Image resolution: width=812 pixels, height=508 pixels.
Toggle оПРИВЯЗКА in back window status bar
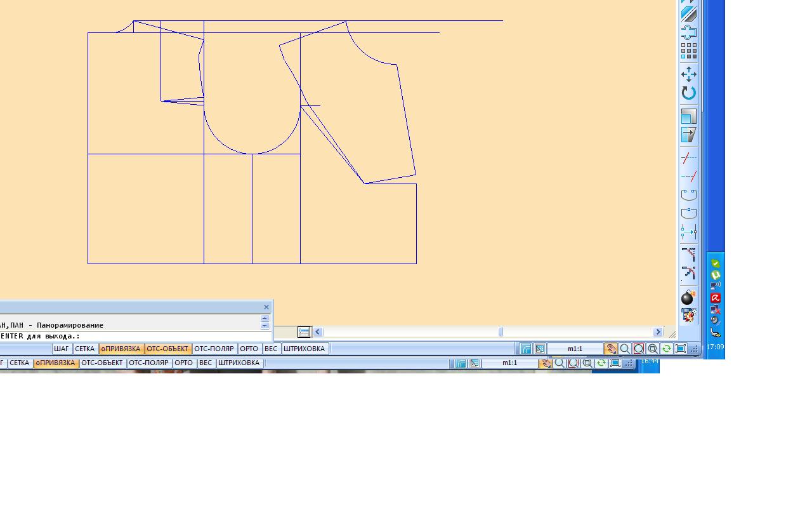pos(55,363)
